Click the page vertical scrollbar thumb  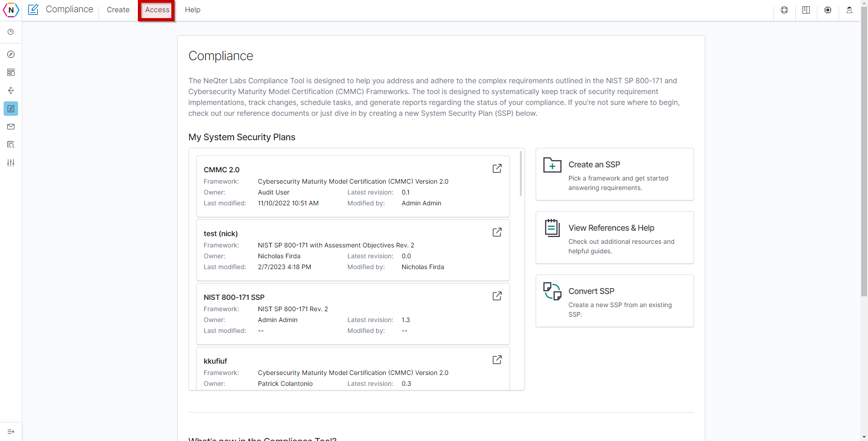coord(864,152)
